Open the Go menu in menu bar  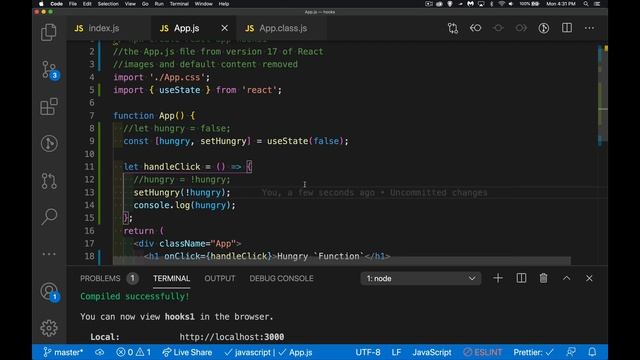145,4
